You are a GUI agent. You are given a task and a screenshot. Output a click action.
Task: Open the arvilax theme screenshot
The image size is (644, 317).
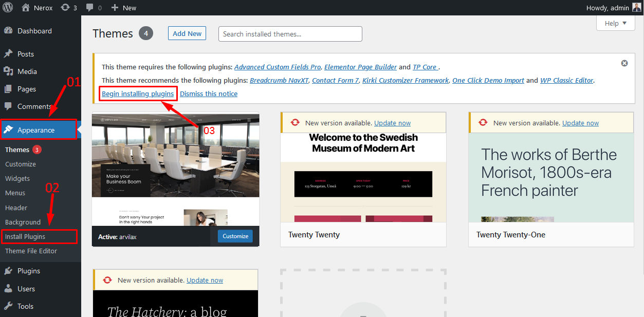[x=176, y=170]
